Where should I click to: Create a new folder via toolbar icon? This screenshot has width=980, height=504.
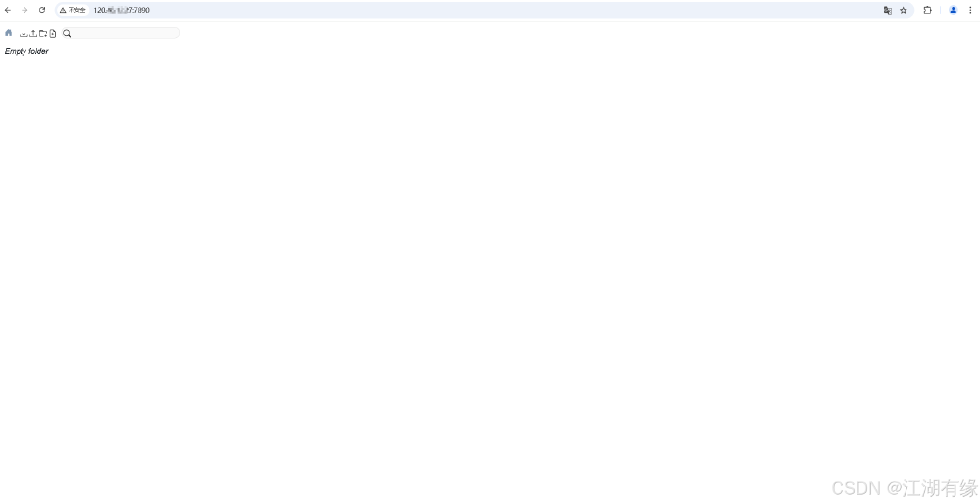pos(43,33)
